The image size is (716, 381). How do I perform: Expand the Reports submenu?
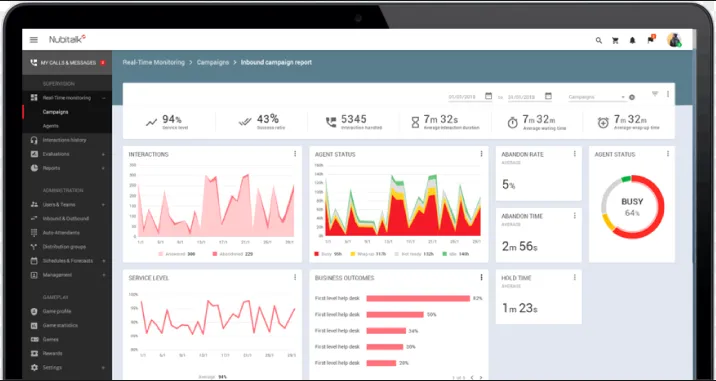pyautogui.click(x=104, y=168)
